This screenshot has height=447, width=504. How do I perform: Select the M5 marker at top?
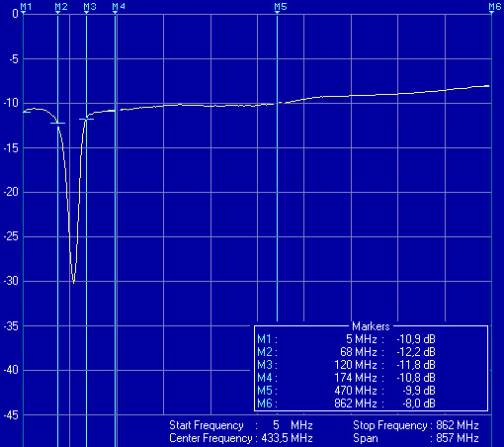tap(281, 7)
